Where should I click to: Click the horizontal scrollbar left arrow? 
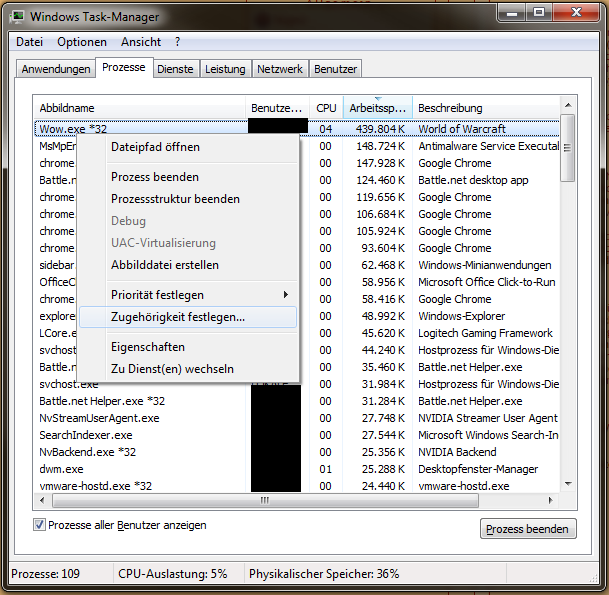click(x=42, y=500)
